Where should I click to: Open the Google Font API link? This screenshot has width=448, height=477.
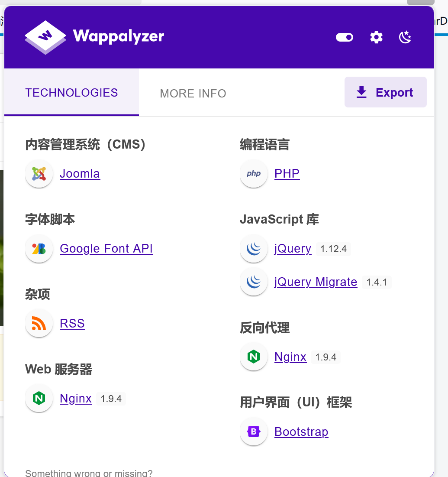[106, 249]
